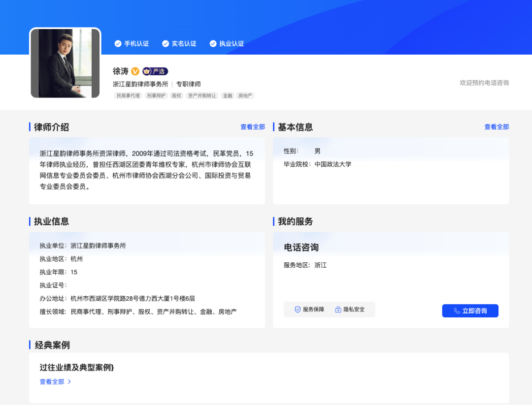
Task: Expand 查看全部 under 经典案例
Action: pos(55,382)
